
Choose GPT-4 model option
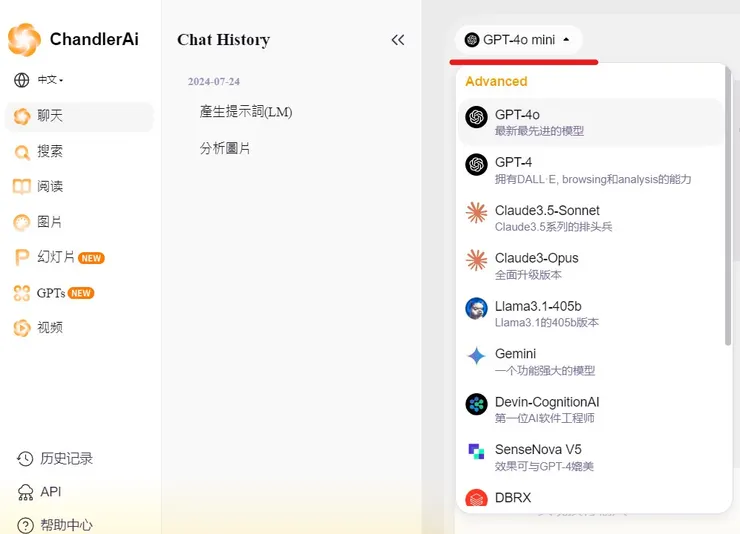(590, 170)
